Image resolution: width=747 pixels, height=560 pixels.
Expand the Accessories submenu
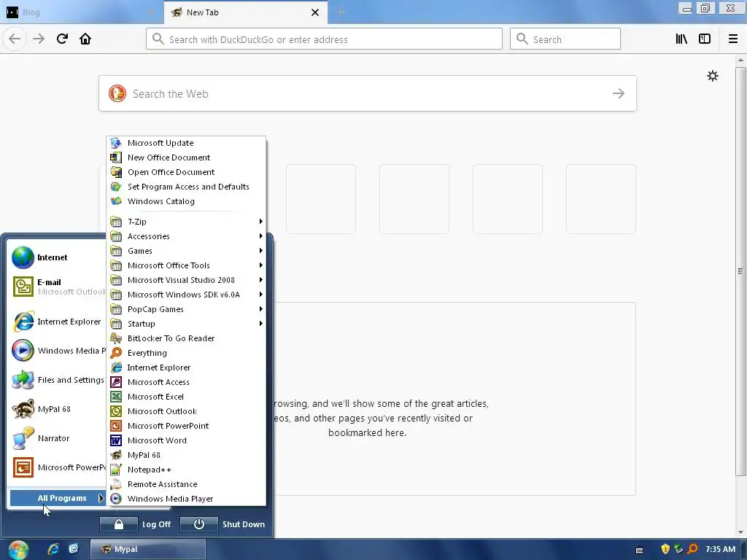186,236
